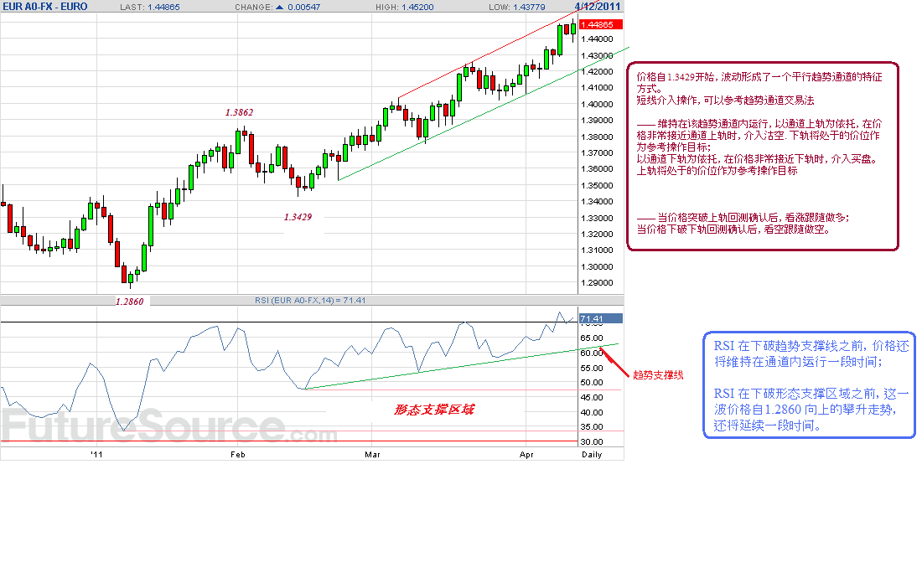Click the '11 time axis label
This screenshot has height=588, width=922.
[x=96, y=454]
